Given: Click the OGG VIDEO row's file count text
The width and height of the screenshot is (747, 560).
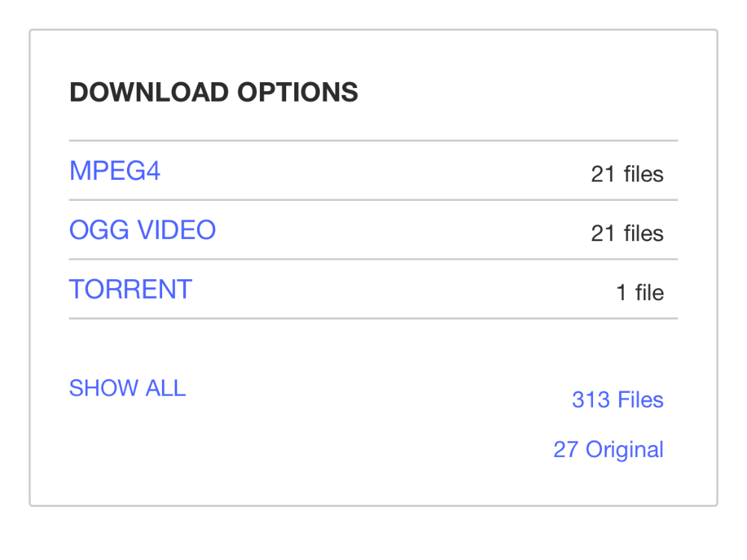Looking at the screenshot, I should (627, 233).
